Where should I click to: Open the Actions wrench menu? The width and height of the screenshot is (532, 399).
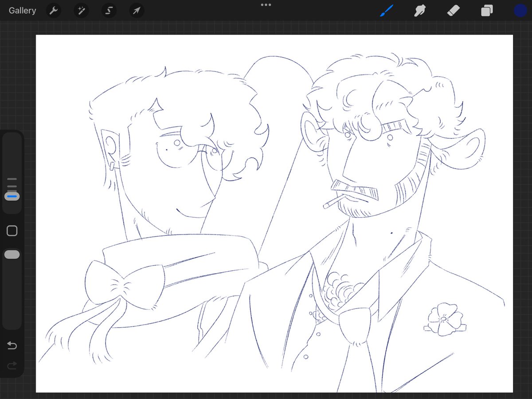(x=54, y=11)
